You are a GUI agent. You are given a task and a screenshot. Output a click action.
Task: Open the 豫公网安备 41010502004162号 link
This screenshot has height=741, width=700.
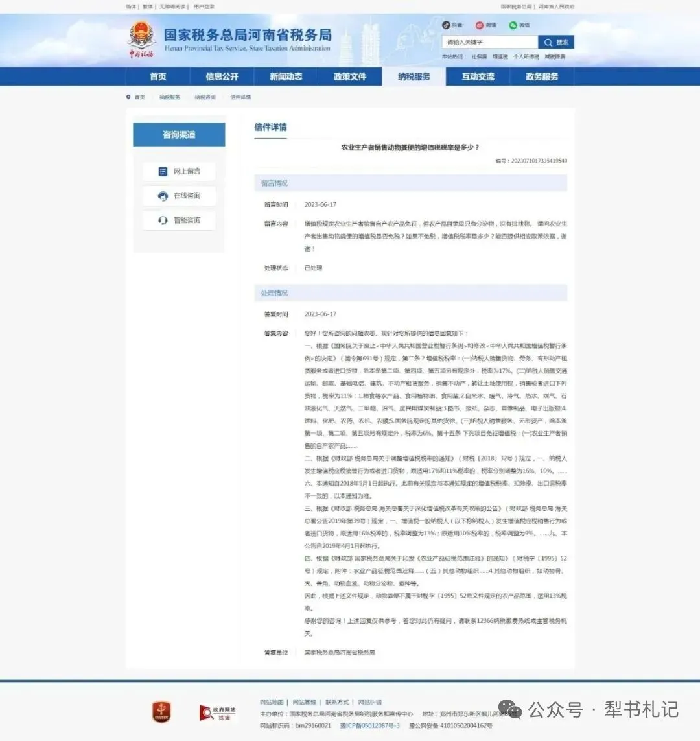pos(450,725)
